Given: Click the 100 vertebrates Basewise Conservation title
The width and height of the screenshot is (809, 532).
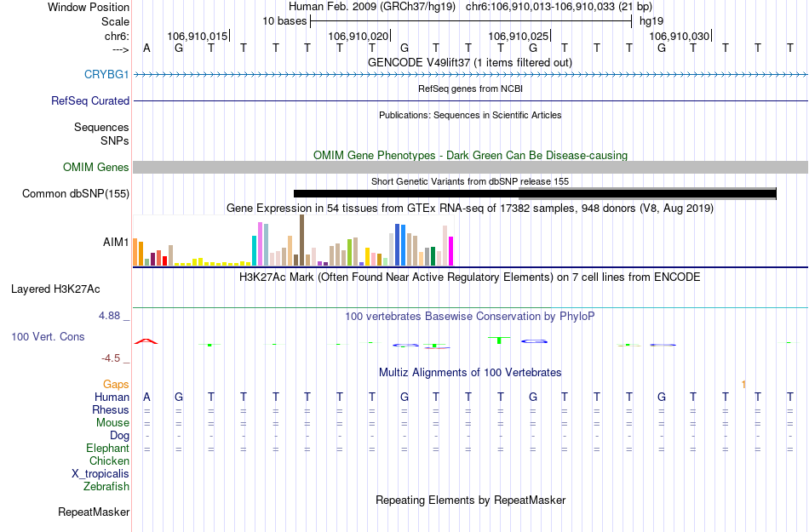Looking at the screenshot, I should point(470,316).
